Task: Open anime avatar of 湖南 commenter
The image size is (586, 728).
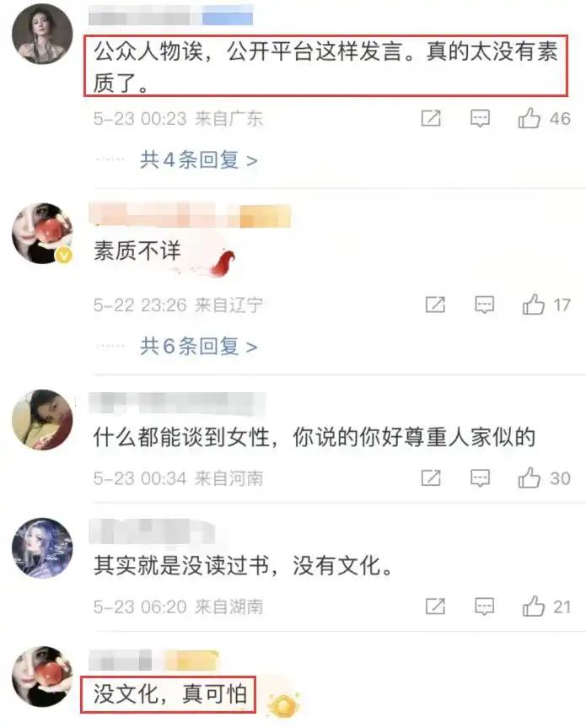Action: point(42,547)
